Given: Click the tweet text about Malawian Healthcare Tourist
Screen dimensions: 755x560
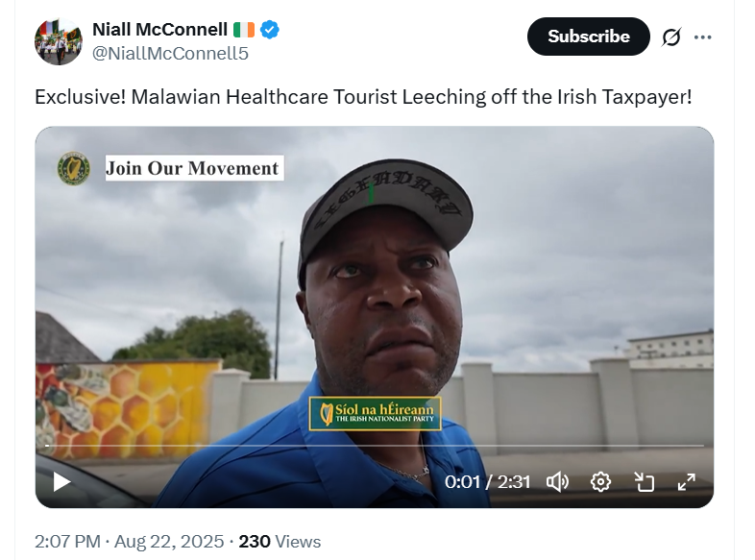Looking at the screenshot, I should pyautogui.click(x=363, y=98).
